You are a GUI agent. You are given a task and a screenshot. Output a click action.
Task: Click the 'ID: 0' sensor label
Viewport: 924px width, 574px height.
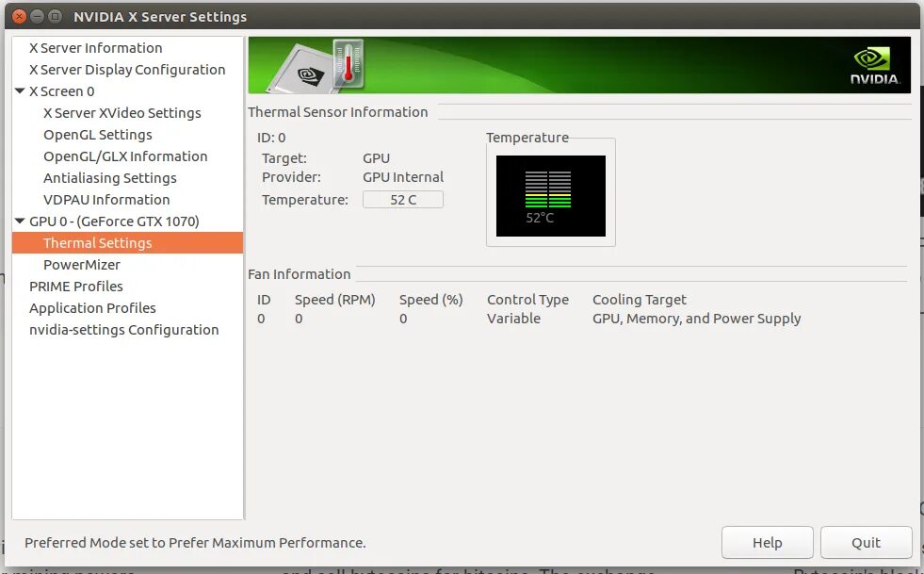[271, 138]
